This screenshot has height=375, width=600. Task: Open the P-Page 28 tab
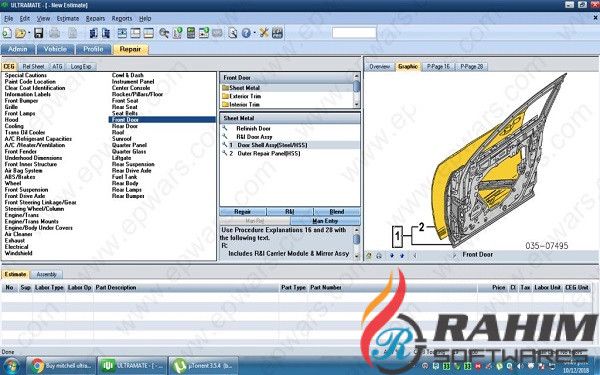[x=471, y=67]
